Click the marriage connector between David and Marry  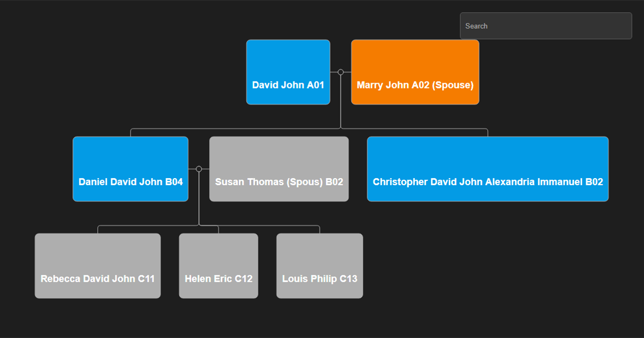click(340, 71)
